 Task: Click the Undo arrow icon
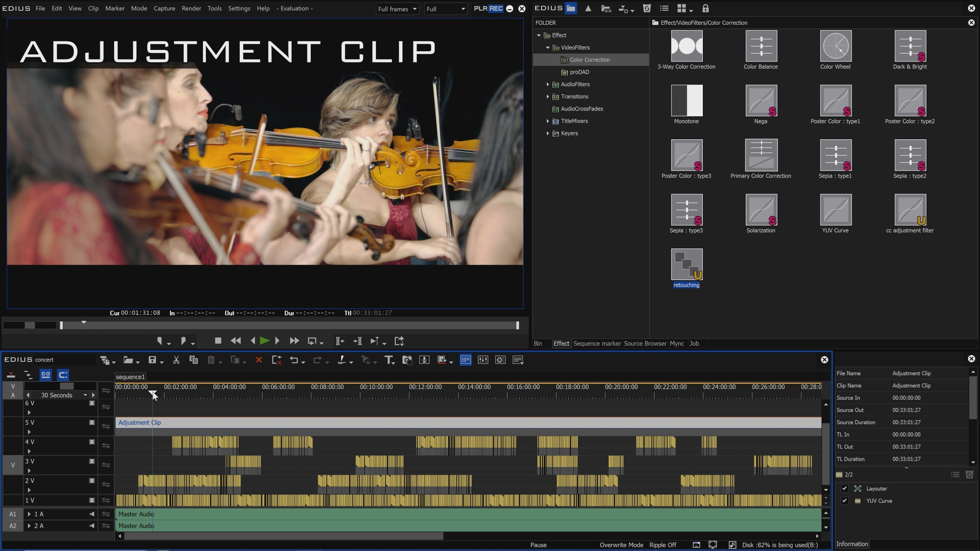[294, 360]
